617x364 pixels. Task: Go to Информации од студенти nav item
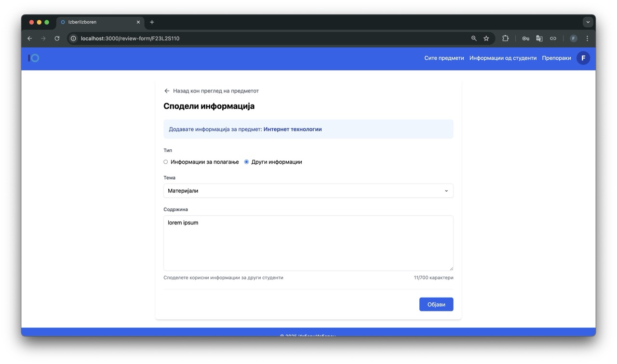pyautogui.click(x=503, y=58)
